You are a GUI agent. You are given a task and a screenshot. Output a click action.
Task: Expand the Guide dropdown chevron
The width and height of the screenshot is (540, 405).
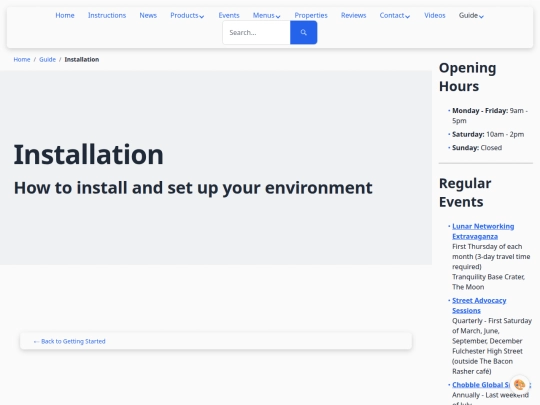[x=481, y=16]
